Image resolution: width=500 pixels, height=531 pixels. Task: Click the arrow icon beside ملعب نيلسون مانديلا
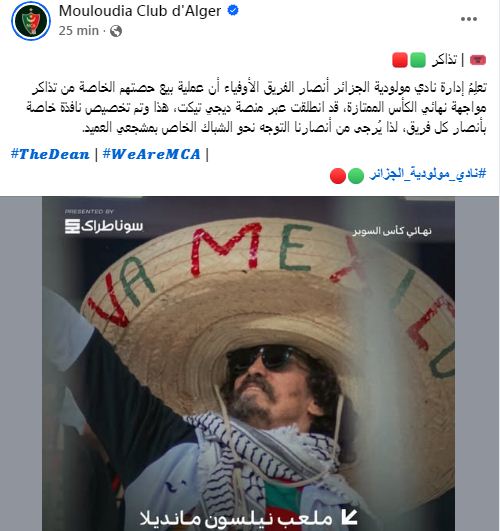349,517
